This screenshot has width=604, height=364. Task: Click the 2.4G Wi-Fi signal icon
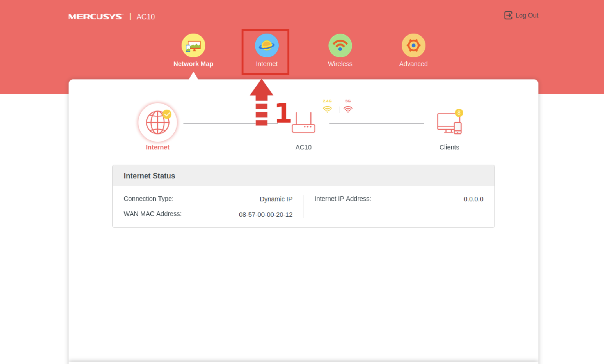click(327, 109)
